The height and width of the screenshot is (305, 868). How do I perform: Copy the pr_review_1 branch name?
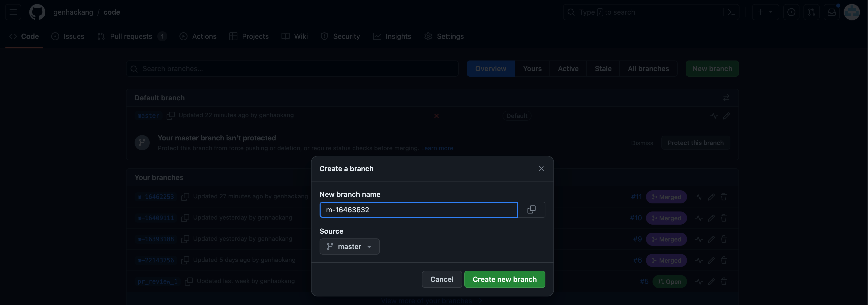pos(189,281)
